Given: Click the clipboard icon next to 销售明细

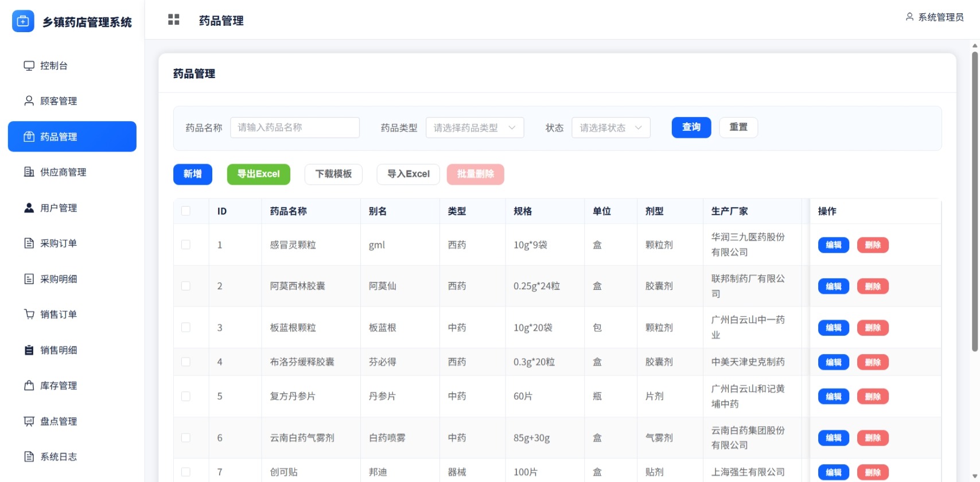Looking at the screenshot, I should coord(29,350).
